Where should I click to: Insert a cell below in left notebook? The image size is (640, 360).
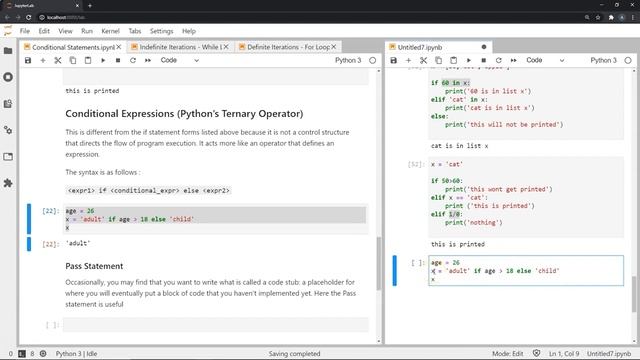[43, 60]
